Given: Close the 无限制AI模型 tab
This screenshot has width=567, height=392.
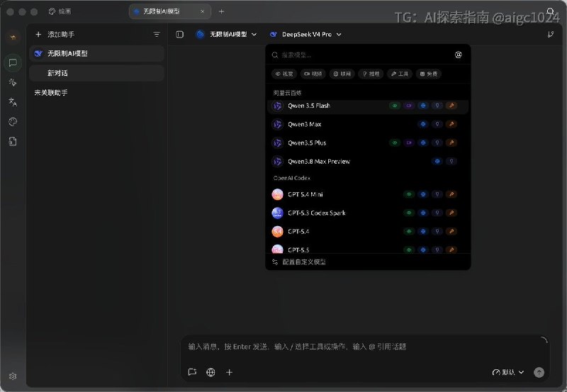Looking at the screenshot, I should (x=203, y=11).
